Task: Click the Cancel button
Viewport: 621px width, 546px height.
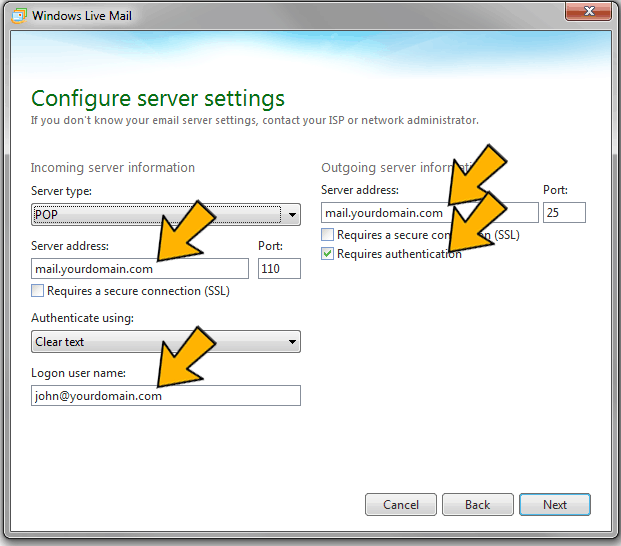Action: tap(401, 504)
